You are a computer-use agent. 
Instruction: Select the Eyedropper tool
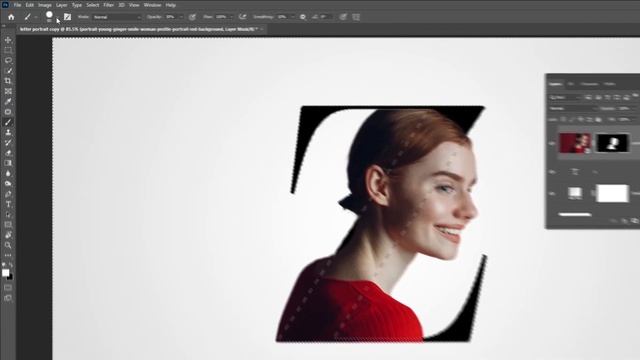(8, 101)
